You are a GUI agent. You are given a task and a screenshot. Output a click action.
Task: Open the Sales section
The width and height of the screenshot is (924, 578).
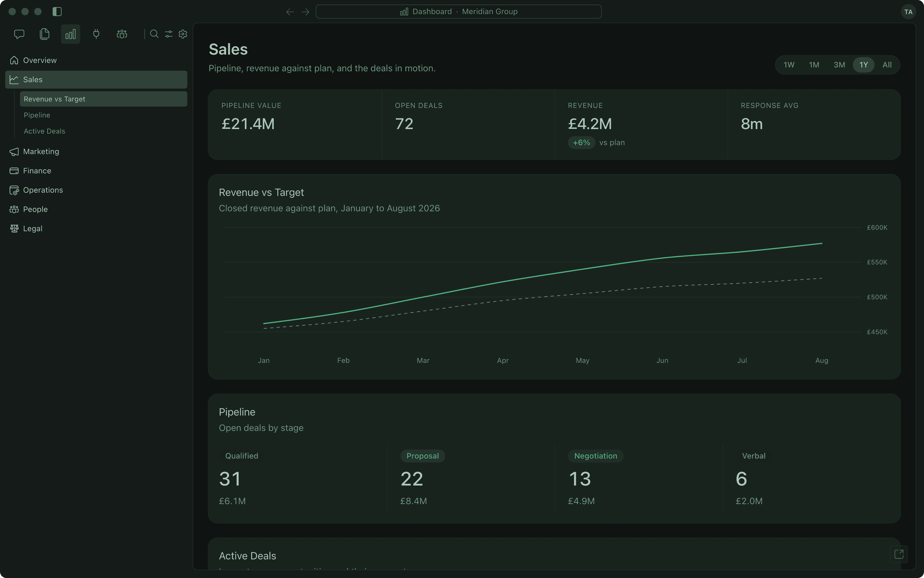96,79
